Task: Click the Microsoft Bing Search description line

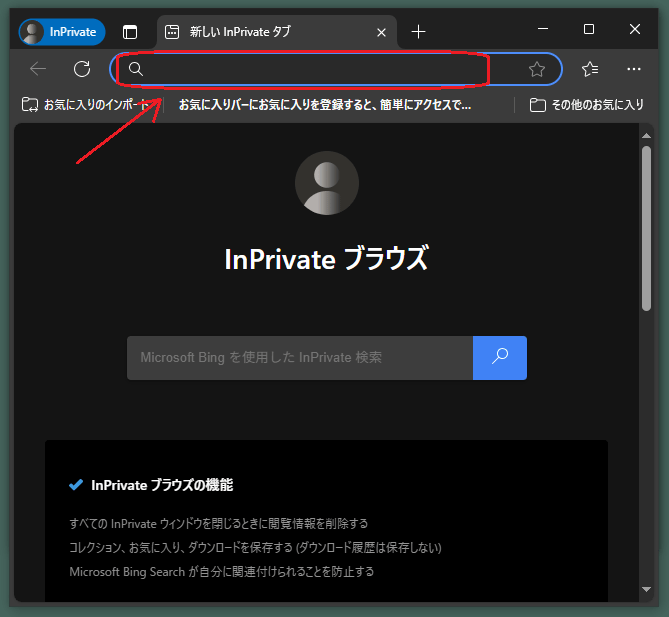Action: (221, 572)
